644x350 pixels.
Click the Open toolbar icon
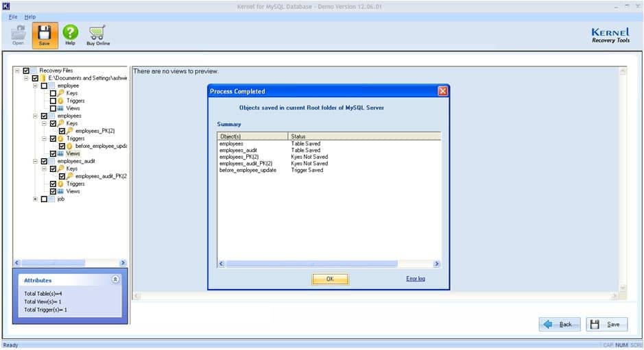pyautogui.click(x=18, y=36)
